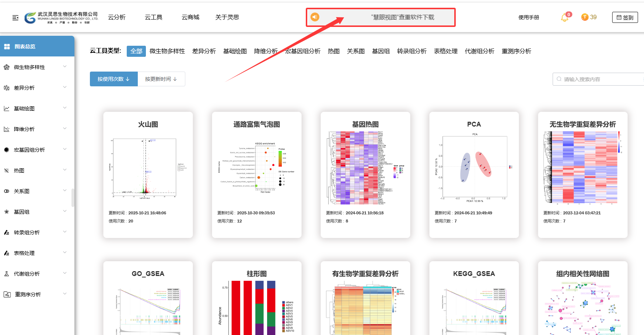Image resolution: width=644 pixels, height=335 pixels.
Task: Click the 微生物多样性 sidebar icon
Action: tap(6, 67)
